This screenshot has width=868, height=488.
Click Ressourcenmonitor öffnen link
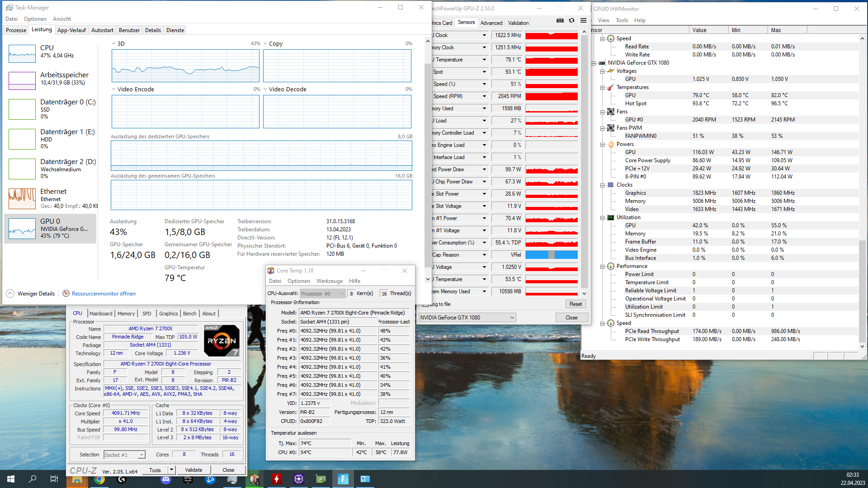tap(104, 294)
